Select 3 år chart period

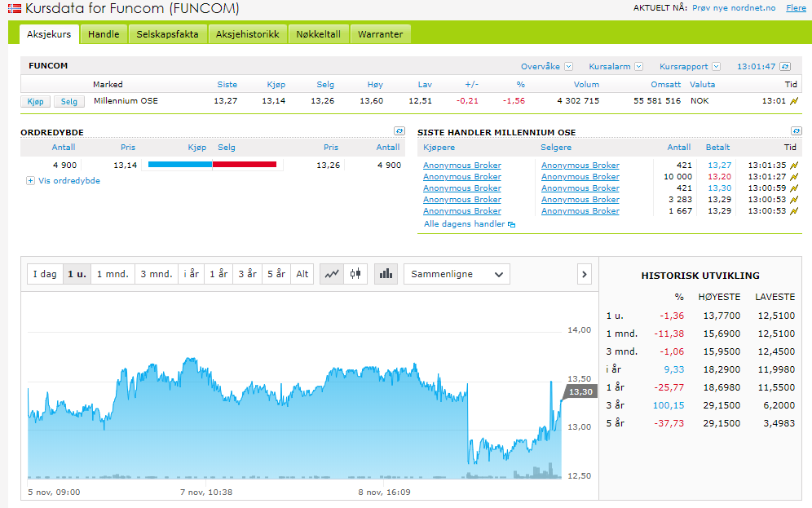click(248, 274)
